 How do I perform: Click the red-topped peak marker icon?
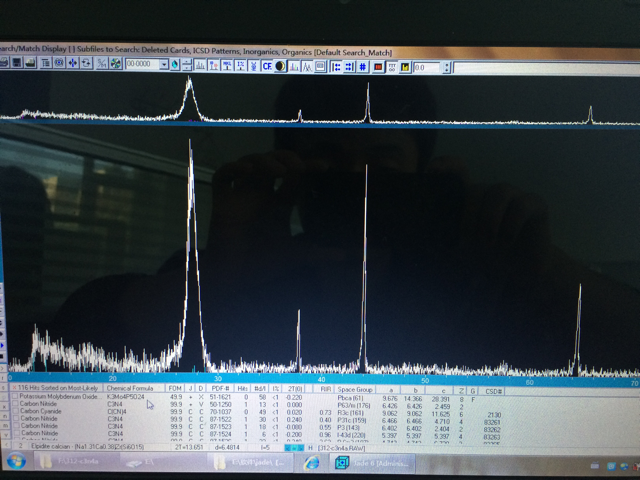click(x=213, y=65)
